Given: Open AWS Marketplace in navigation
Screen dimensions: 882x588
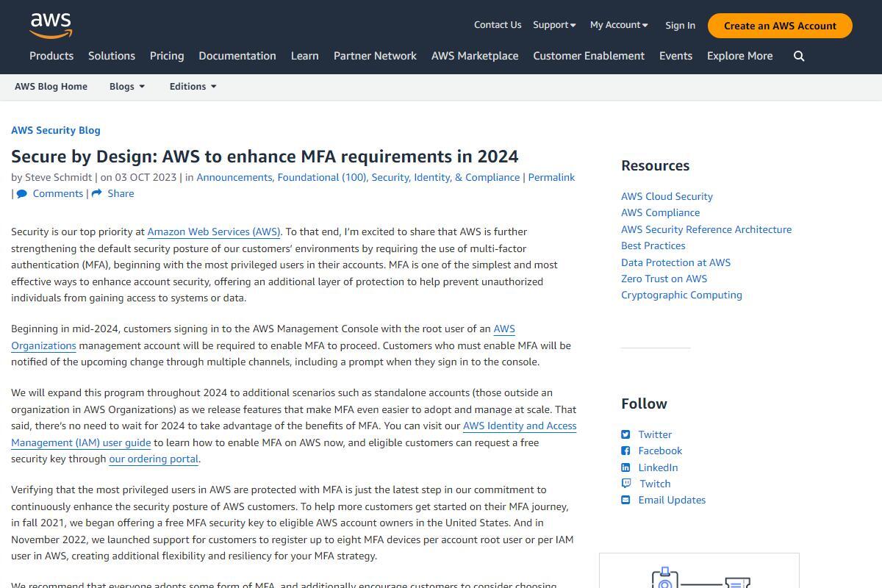Looking at the screenshot, I should (x=475, y=56).
